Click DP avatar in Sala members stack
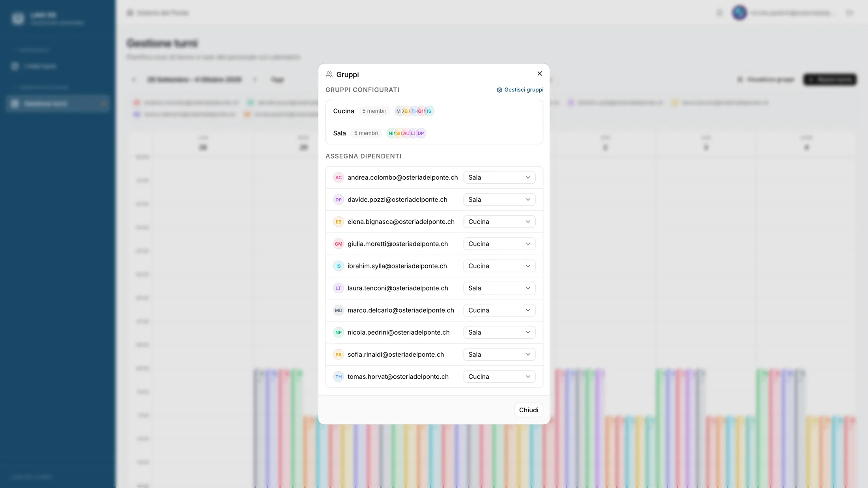Viewport: 868px width, 488px height. click(x=421, y=133)
